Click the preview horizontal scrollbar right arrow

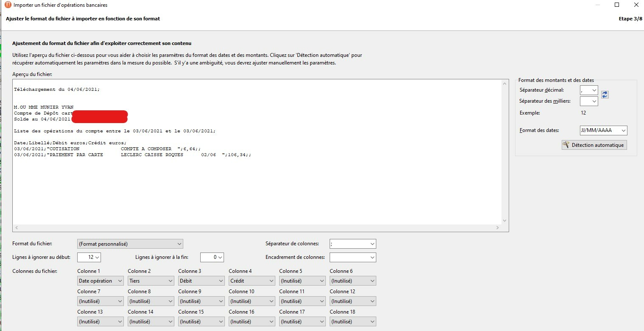497,228
